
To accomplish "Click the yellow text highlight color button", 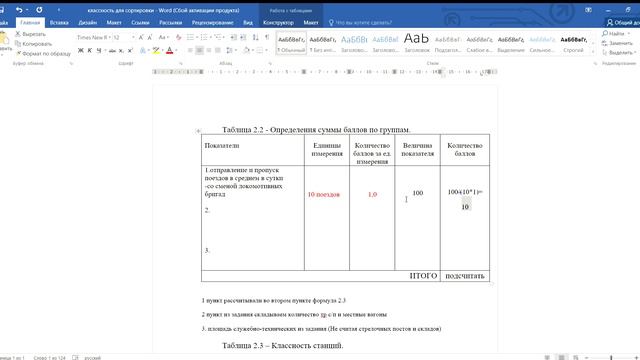I will click(156, 50).
